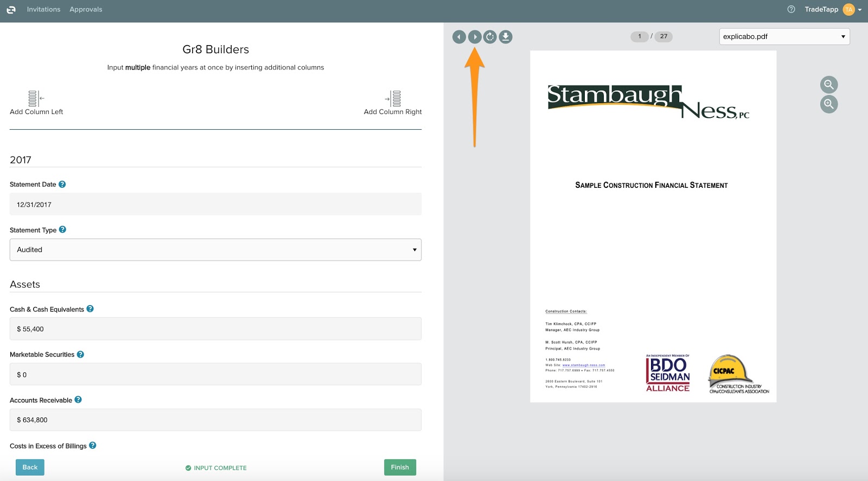This screenshot has width=868, height=481.
Task: Show help tooltip for Marketable Securities
Action: (x=80, y=355)
